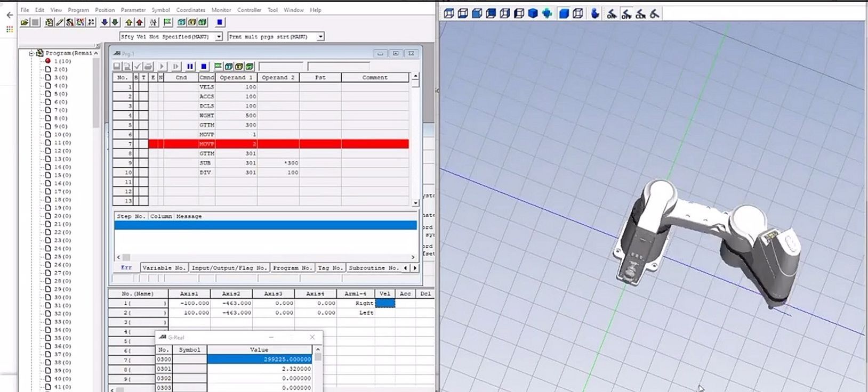Select program 2(0) in the tree
Image resolution: width=868 pixels, height=392 pixels.
tap(61, 69)
